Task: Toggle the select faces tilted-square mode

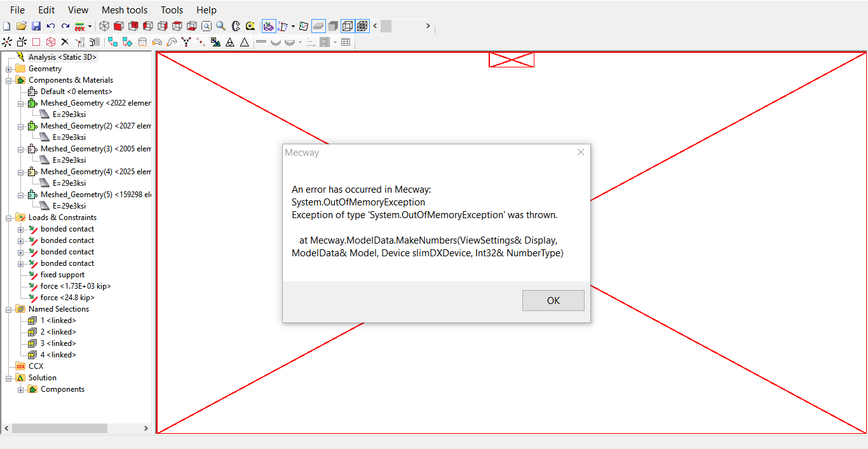Action: point(304,26)
